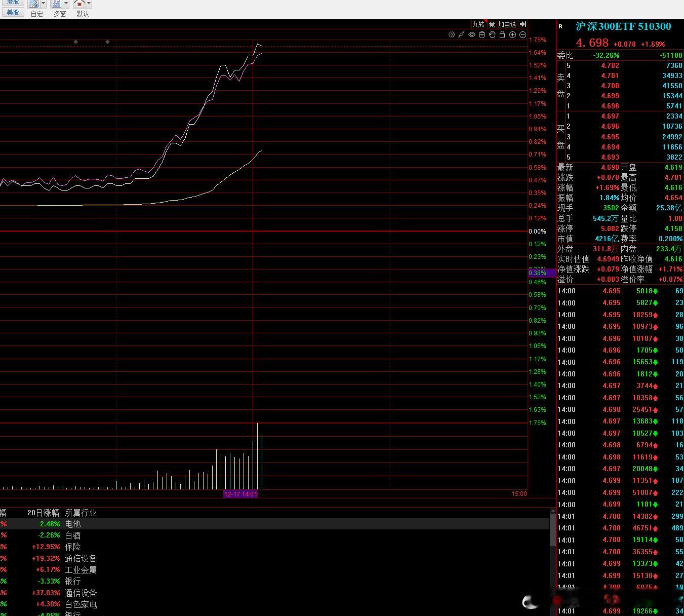The width and height of the screenshot is (684, 616).
Task: Click the 默认 home layout icon
Action: click(79, 4)
